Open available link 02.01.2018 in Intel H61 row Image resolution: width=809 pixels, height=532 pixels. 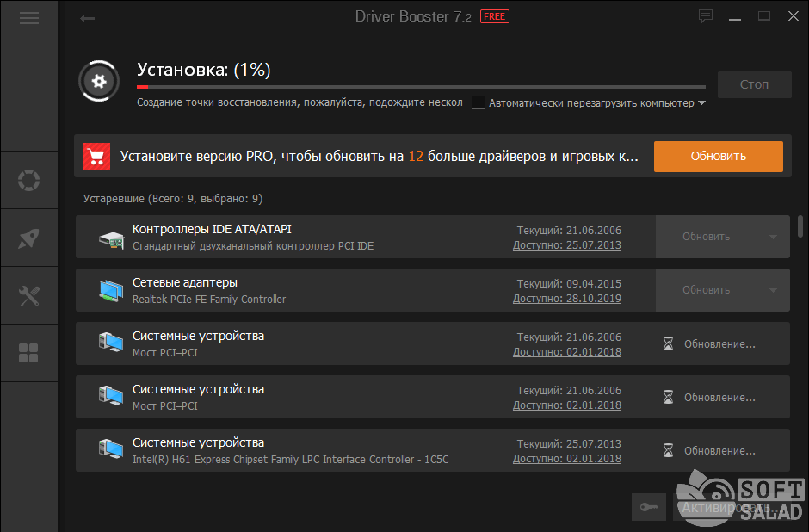pos(567,458)
